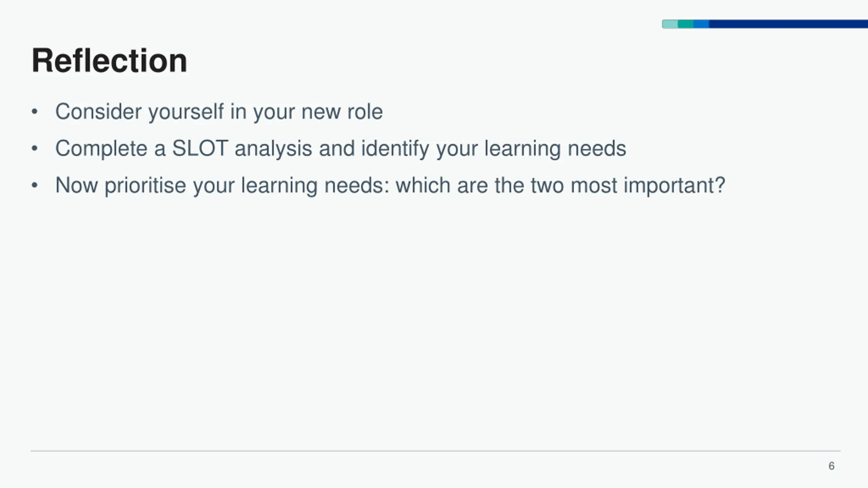This screenshot has width=868, height=488.
Task: Click the word 'yourself' in first bullet
Action: (186, 112)
